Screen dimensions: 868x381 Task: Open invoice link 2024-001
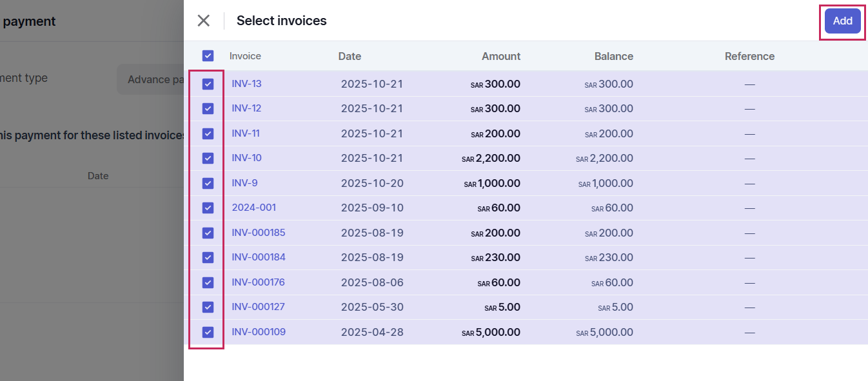click(253, 208)
